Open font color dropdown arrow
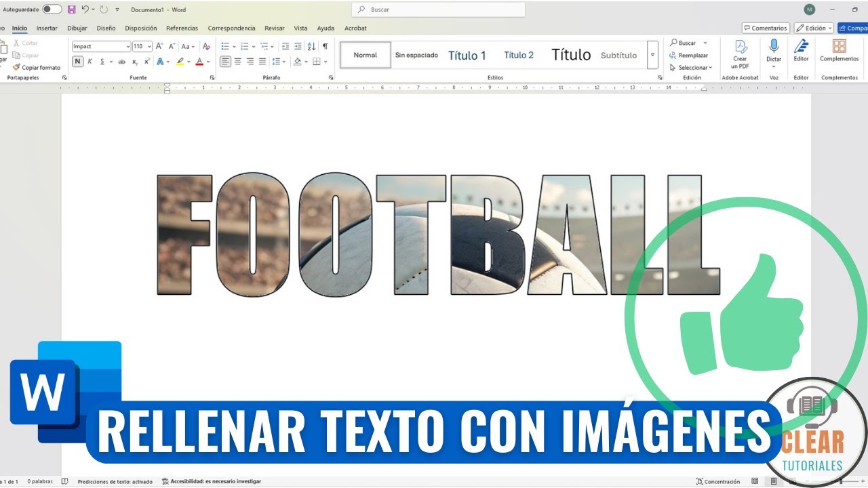This screenshot has height=488, width=868. (207, 62)
